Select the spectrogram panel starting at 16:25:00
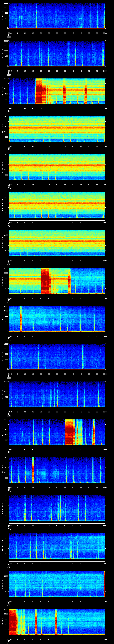 (x=57, y=129)
